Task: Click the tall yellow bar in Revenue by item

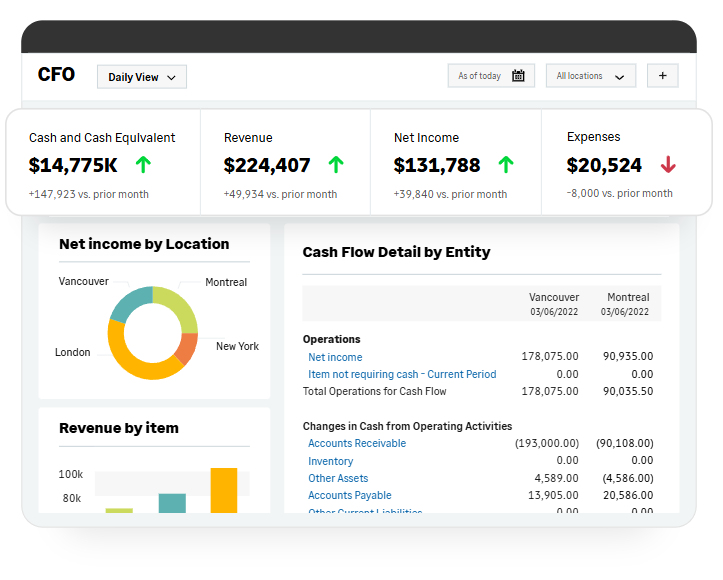Action: pos(224,491)
